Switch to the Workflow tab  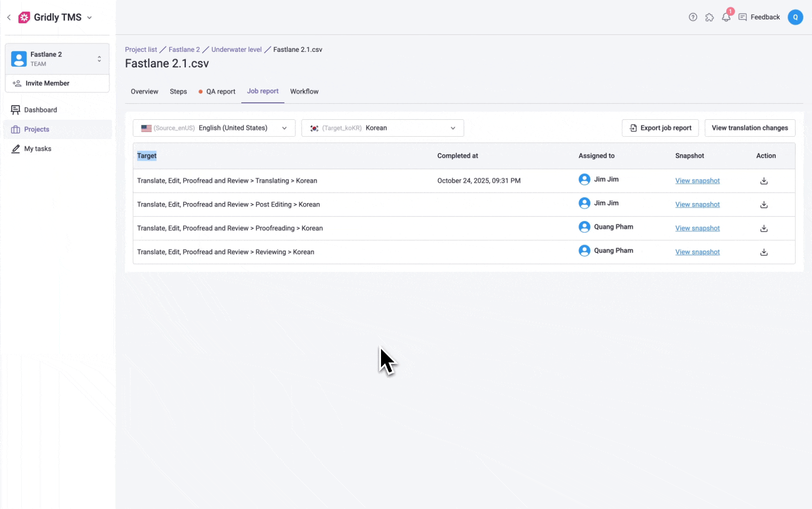coord(304,91)
